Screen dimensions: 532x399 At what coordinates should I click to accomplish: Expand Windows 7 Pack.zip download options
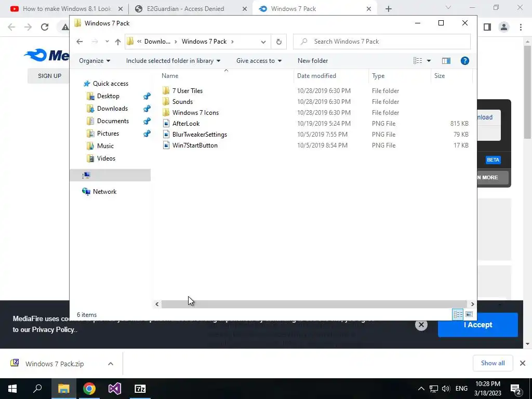coord(110,364)
